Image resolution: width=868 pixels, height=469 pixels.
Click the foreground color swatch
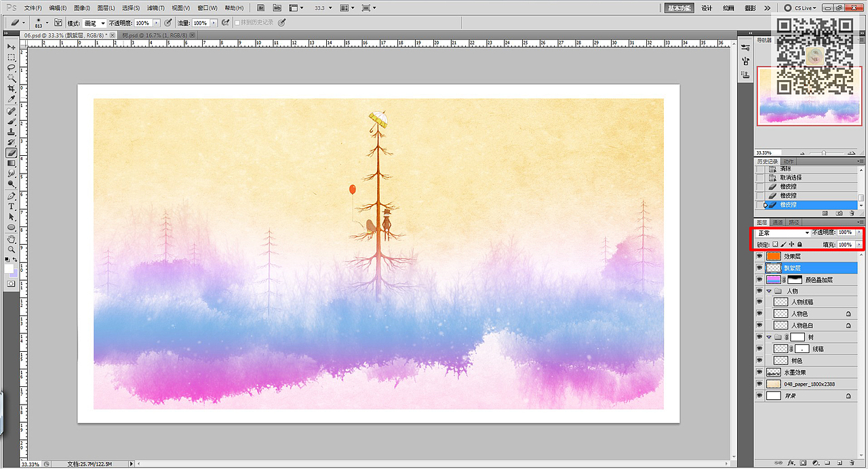coord(9,268)
